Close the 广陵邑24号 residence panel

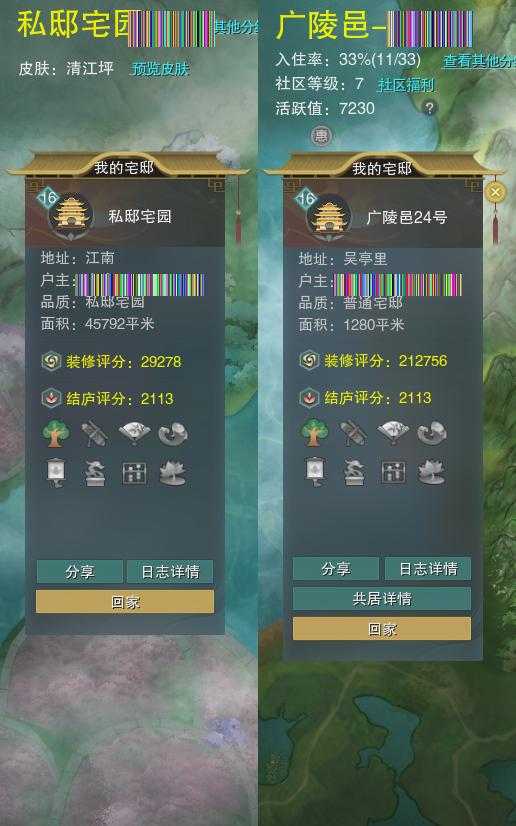coord(494,192)
